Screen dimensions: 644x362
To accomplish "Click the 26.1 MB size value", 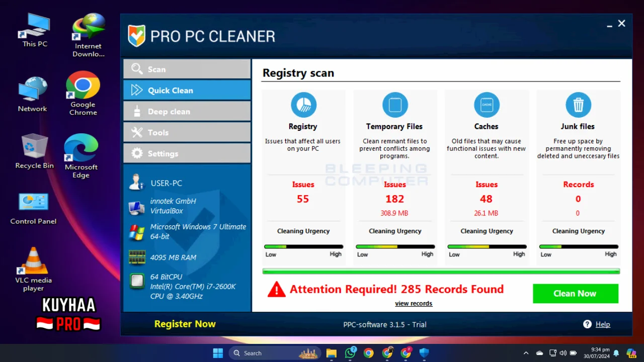I will tap(486, 213).
